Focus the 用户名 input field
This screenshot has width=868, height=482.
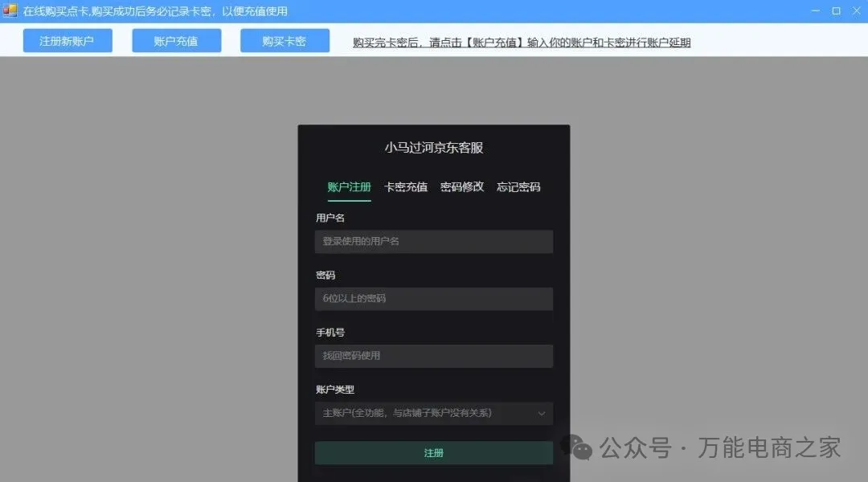point(433,241)
